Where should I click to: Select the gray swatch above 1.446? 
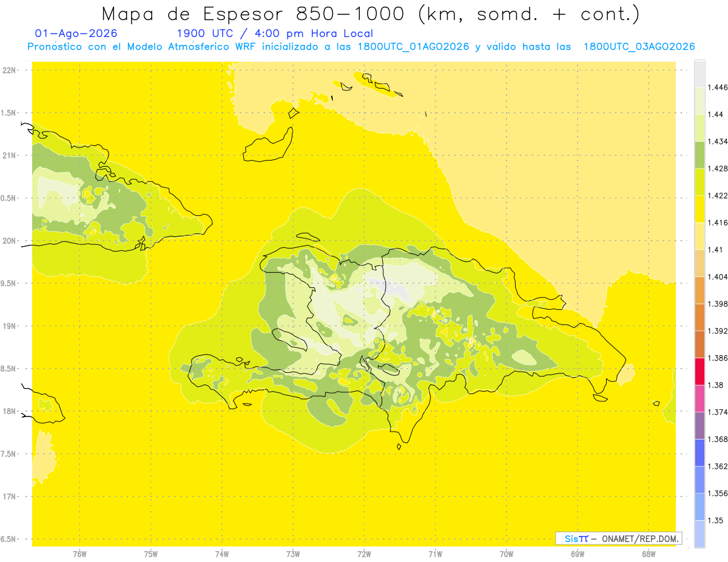point(699,73)
